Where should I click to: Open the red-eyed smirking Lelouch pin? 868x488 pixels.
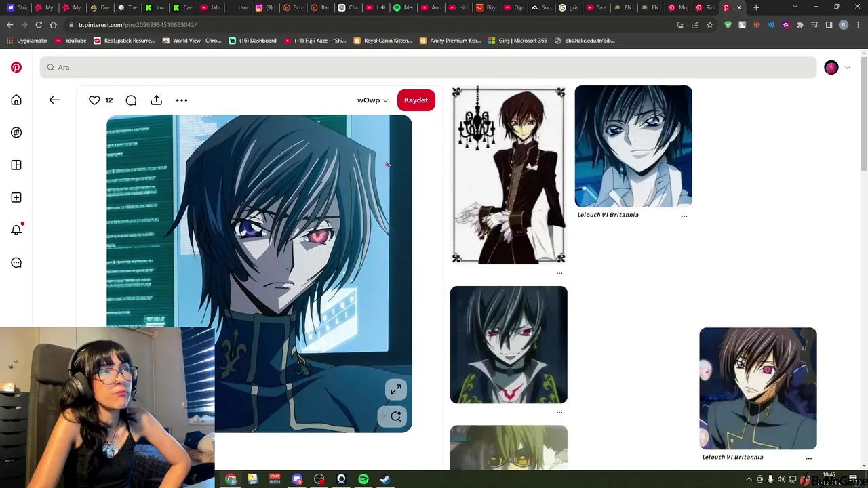click(509, 345)
